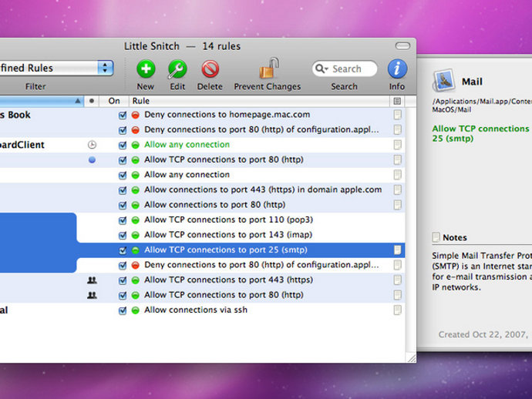This screenshot has height=399, width=532.
Task: Click the sorted column header with triangle
Action: tap(42, 101)
